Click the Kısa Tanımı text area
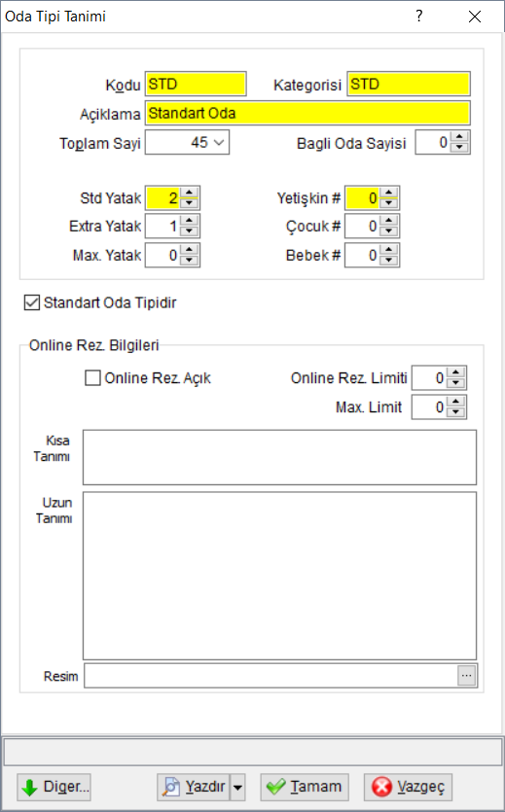Viewport: 505px width, 812px height. pos(279,457)
